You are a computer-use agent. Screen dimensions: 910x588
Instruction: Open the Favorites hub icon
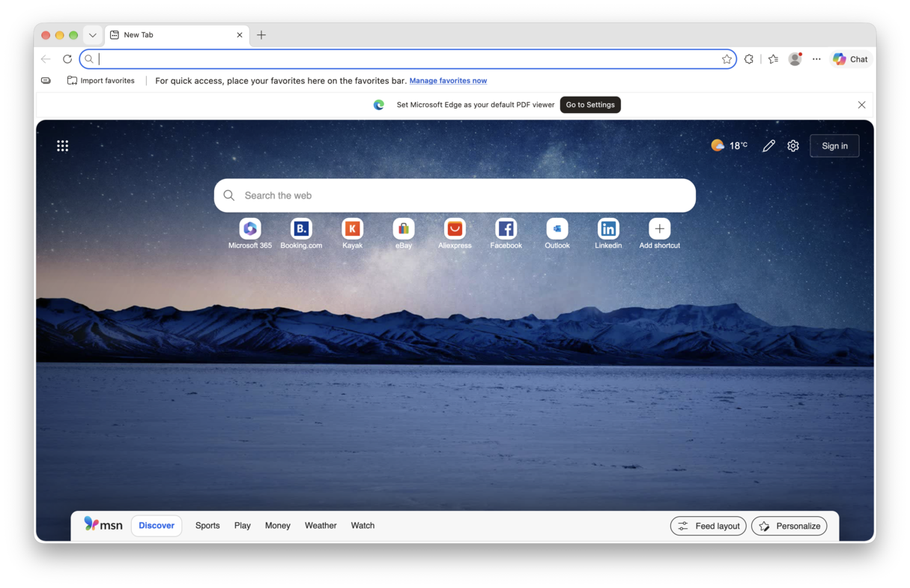(x=773, y=59)
